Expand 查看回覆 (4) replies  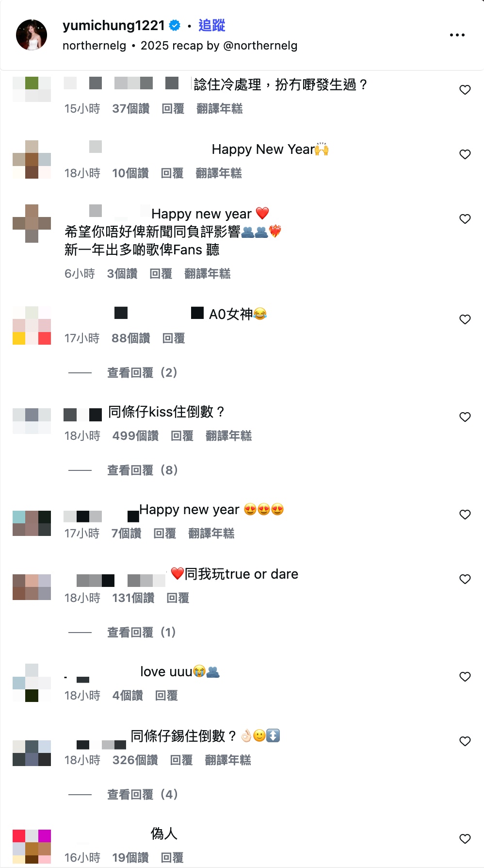pyautogui.click(x=142, y=794)
